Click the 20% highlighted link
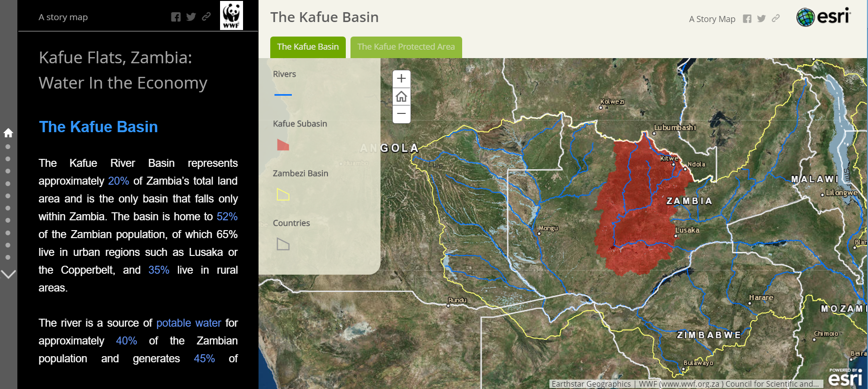 [x=118, y=181]
